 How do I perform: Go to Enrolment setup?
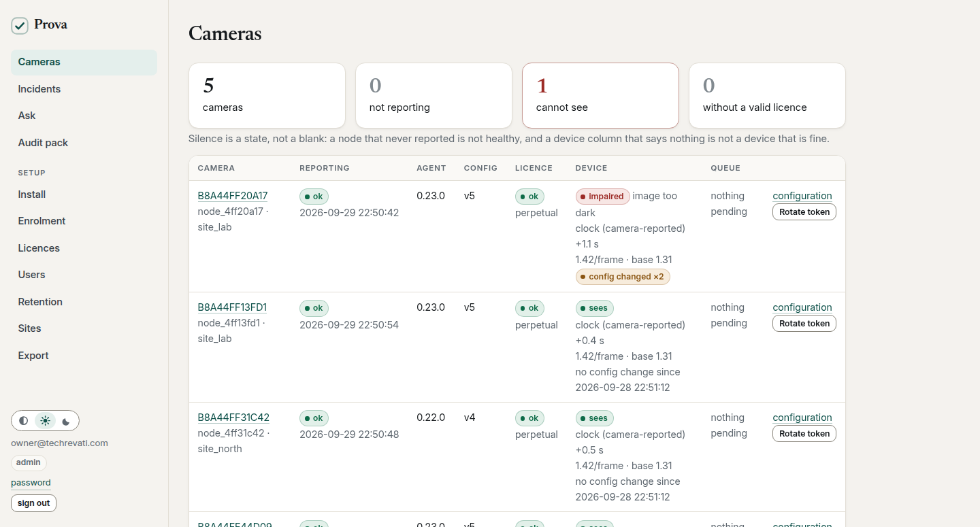tap(84, 221)
